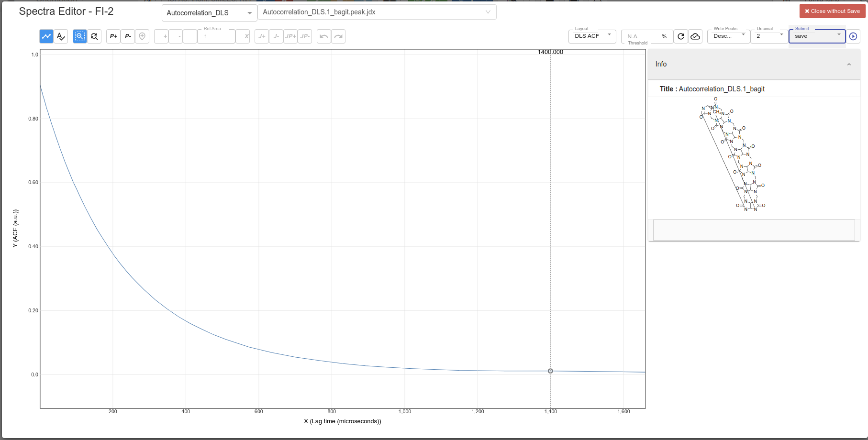Collapse the Info panel
Image resolution: width=868 pixels, height=440 pixels.
(849, 64)
